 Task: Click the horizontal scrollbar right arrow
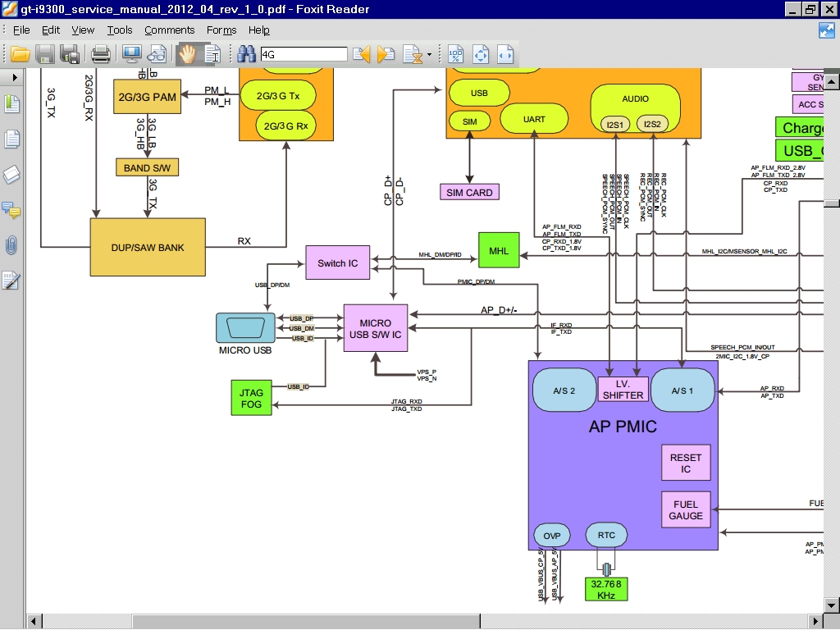(x=816, y=622)
